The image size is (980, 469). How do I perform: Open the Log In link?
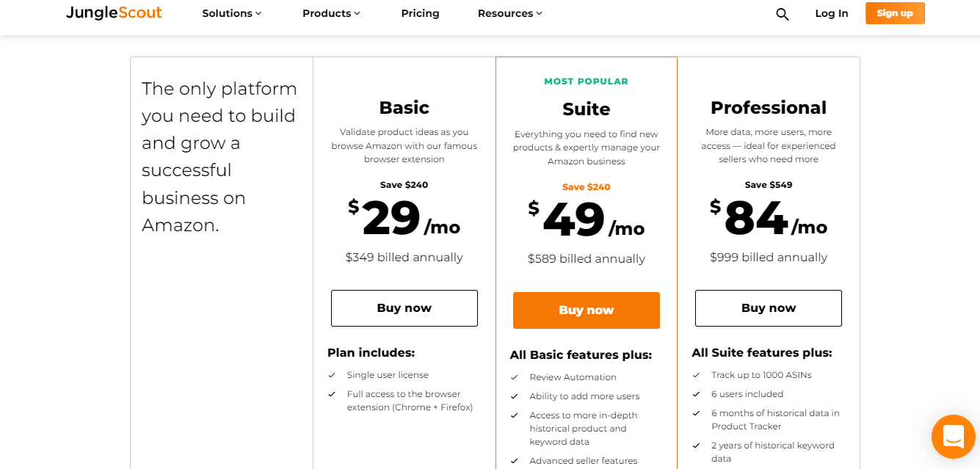click(x=832, y=13)
